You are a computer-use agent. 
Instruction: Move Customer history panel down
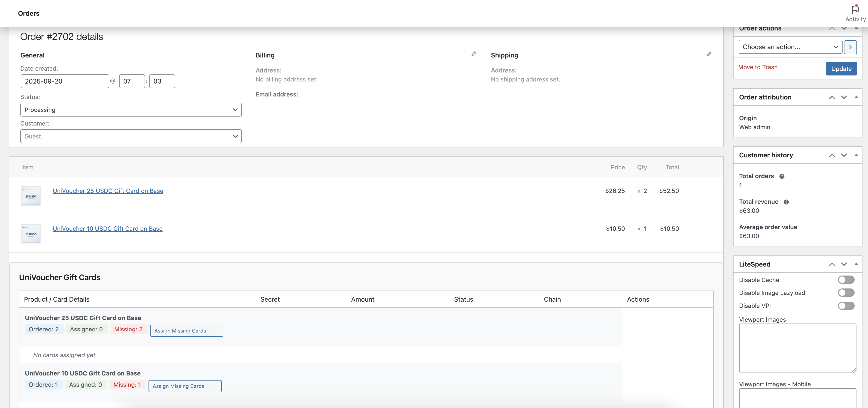(844, 155)
